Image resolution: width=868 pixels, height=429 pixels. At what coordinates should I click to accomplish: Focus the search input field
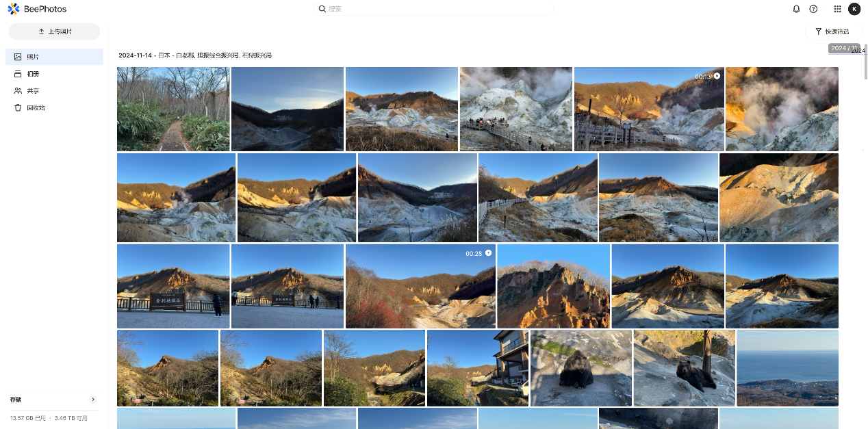tap(438, 9)
